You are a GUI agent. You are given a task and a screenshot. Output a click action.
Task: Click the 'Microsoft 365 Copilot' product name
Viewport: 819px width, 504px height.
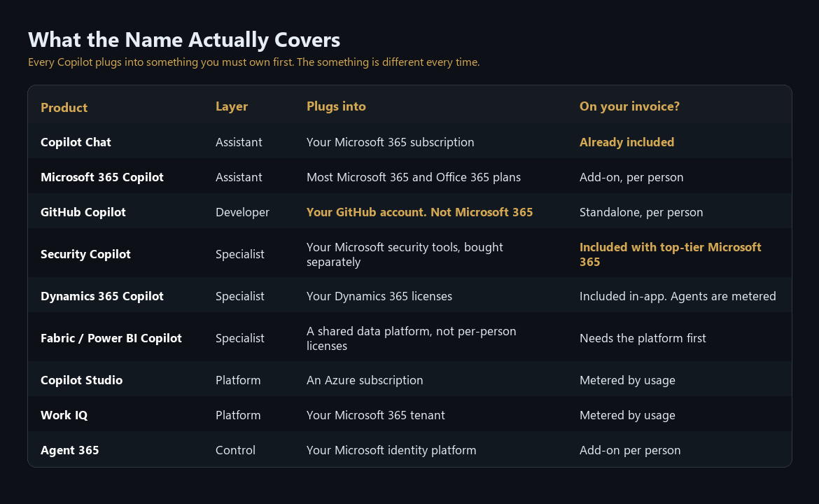click(x=102, y=177)
